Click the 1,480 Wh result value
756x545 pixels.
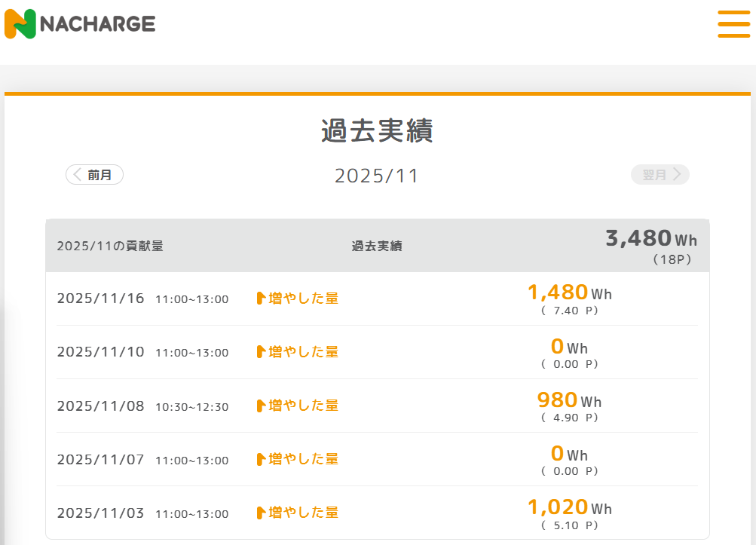pyautogui.click(x=569, y=292)
